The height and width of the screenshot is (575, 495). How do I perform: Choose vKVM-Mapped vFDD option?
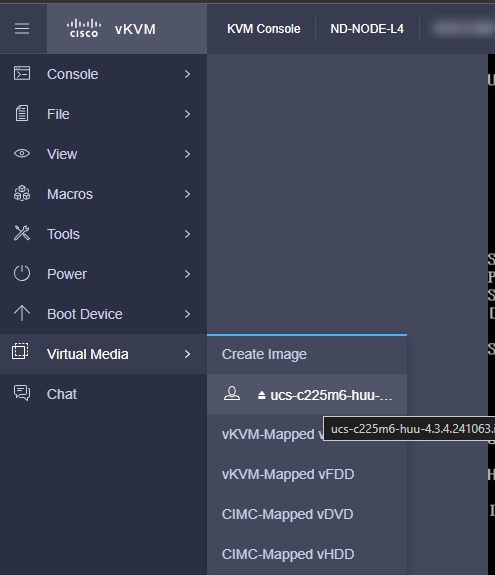point(307,474)
